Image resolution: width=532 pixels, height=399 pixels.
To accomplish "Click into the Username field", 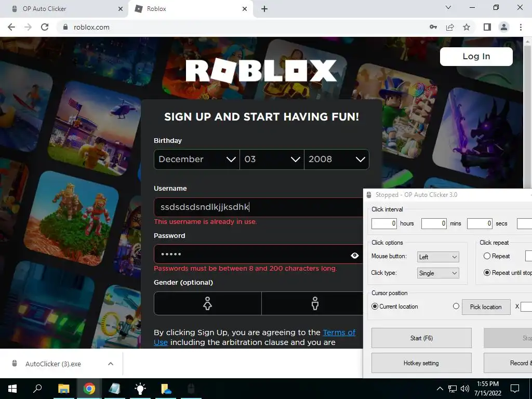I will coord(259,207).
